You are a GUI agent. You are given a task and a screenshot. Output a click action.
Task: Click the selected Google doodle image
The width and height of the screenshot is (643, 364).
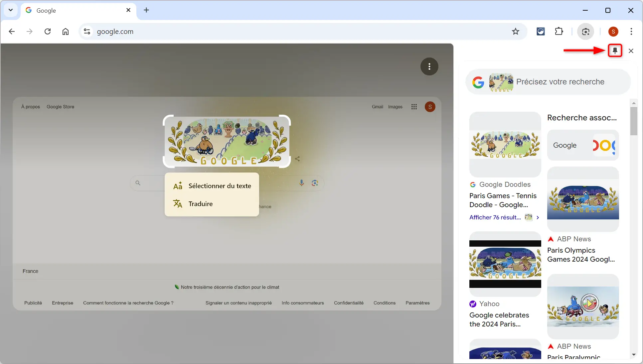click(x=227, y=141)
